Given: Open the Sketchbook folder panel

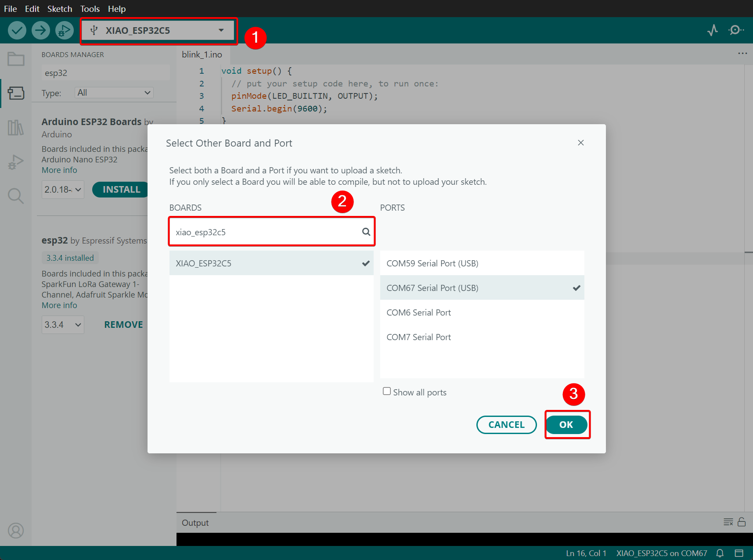Looking at the screenshot, I should point(16,59).
